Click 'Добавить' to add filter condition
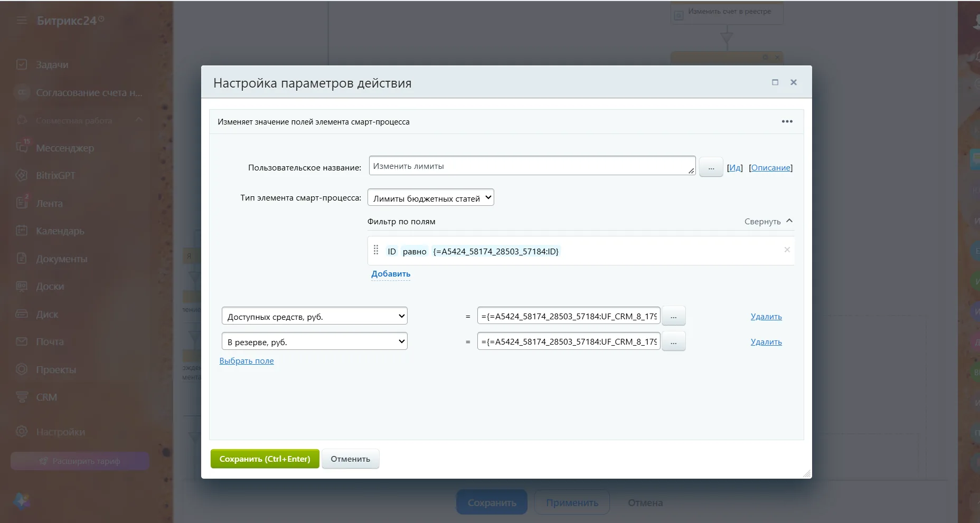This screenshot has width=980, height=523. 391,274
